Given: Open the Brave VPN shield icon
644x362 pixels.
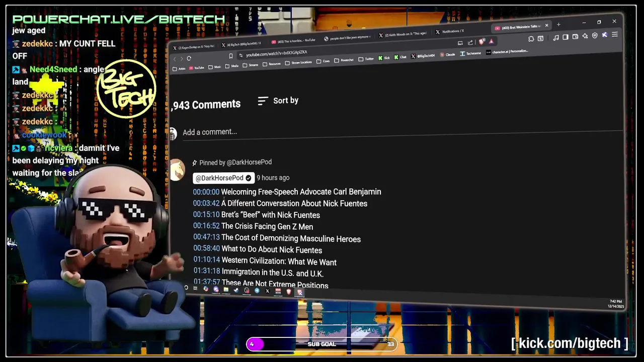Looking at the screenshot, I should [595, 35].
